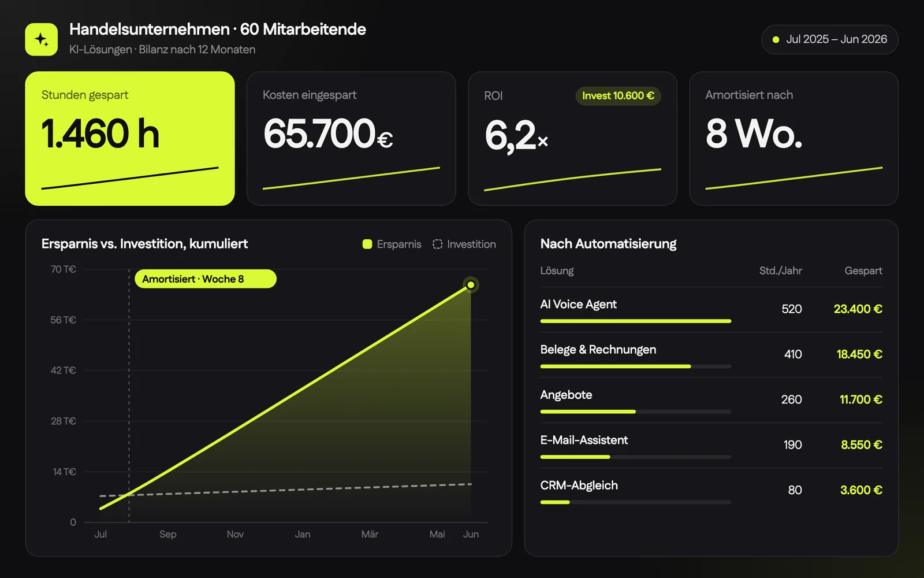The image size is (924, 578).
Task: Toggle the Investition legend dashed icon
Action: (438, 244)
